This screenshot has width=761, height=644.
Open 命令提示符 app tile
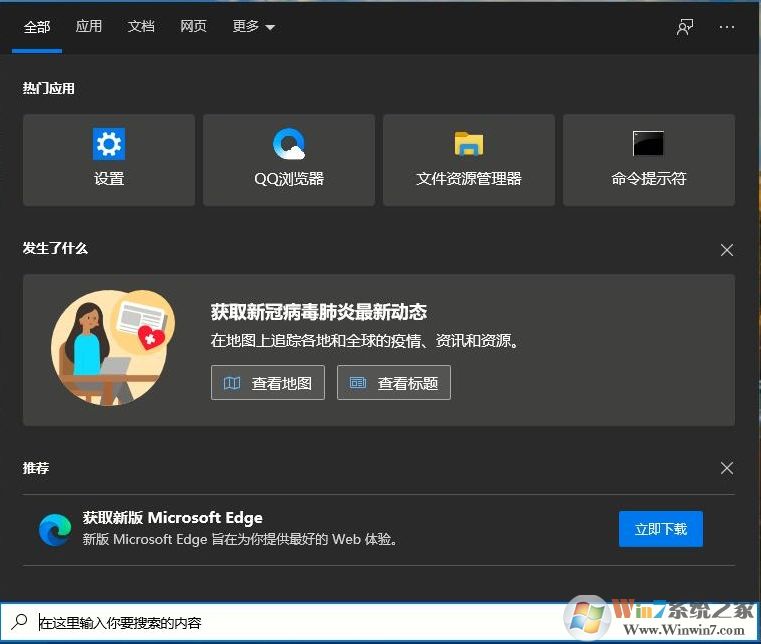click(648, 160)
